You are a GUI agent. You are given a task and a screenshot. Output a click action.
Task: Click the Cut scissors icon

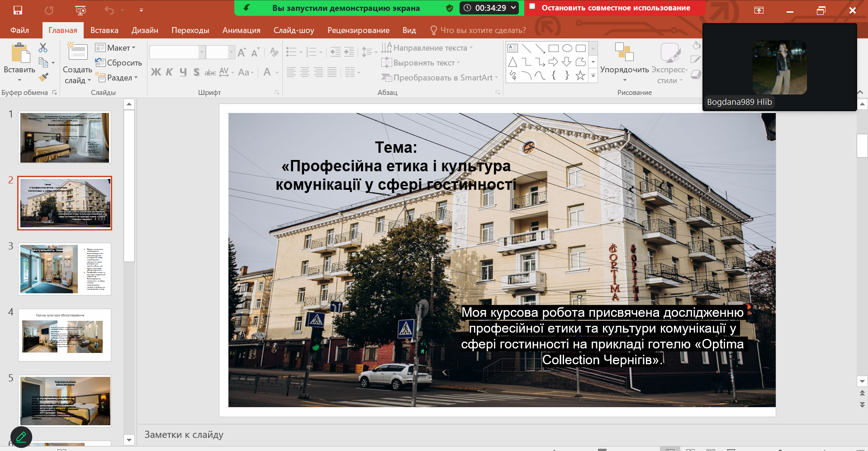[x=43, y=47]
